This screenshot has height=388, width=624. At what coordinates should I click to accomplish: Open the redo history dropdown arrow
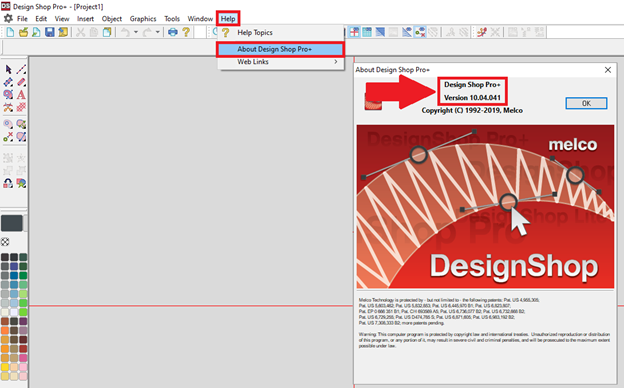(x=158, y=32)
